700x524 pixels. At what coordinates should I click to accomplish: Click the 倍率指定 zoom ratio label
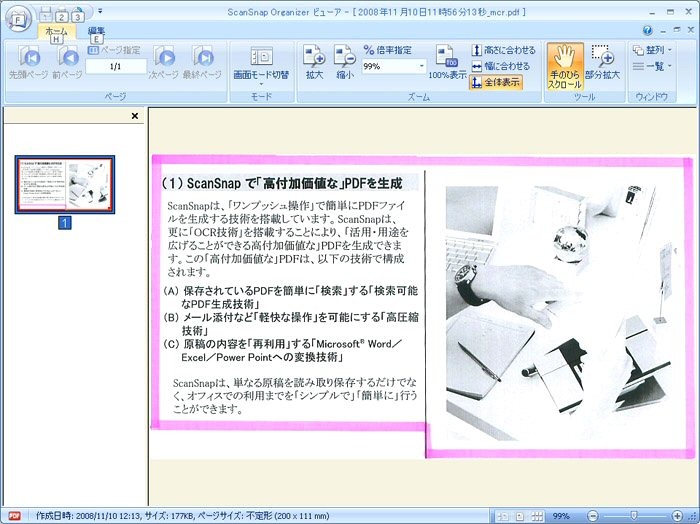[x=388, y=50]
